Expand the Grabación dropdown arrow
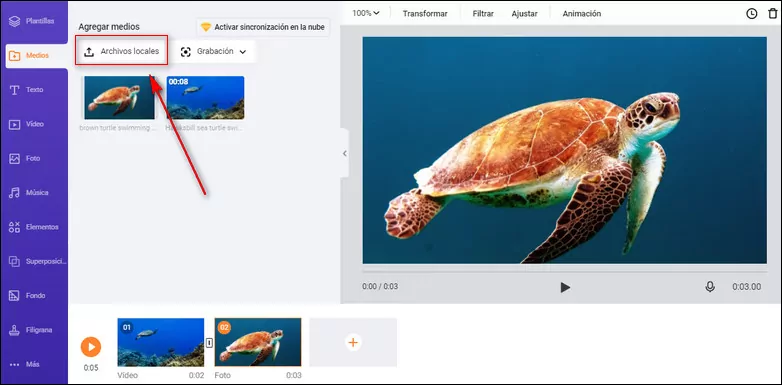The width and height of the screenshot is (782, 385). [243, 52]
